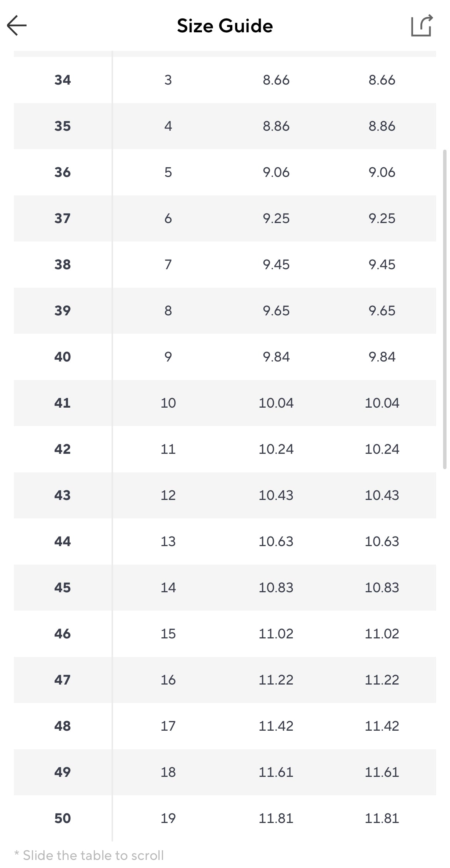Screen dimensions: 450x868
Task: Tap the share icon in the header
Action: [422, 25]
